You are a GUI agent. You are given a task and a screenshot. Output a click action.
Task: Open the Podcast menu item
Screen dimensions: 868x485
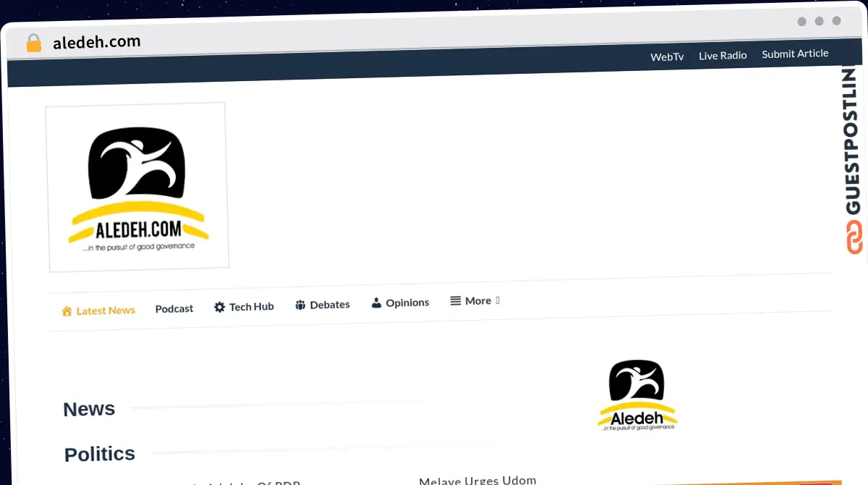[x=174, y=308]
